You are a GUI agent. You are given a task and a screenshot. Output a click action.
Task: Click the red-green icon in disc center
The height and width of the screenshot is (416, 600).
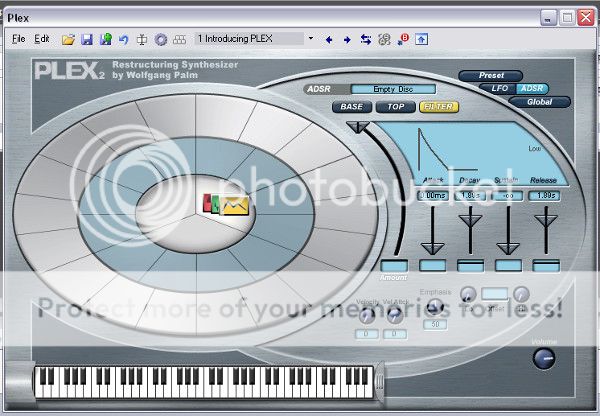211,203
